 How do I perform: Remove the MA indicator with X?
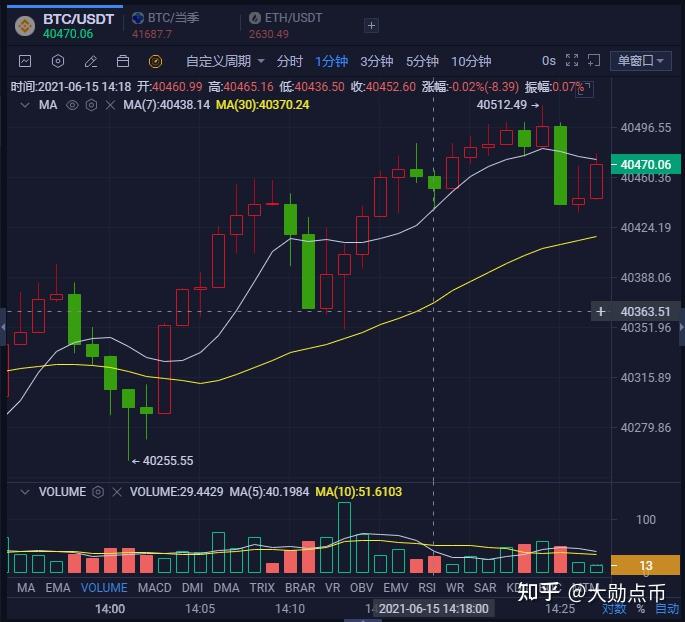110,105
